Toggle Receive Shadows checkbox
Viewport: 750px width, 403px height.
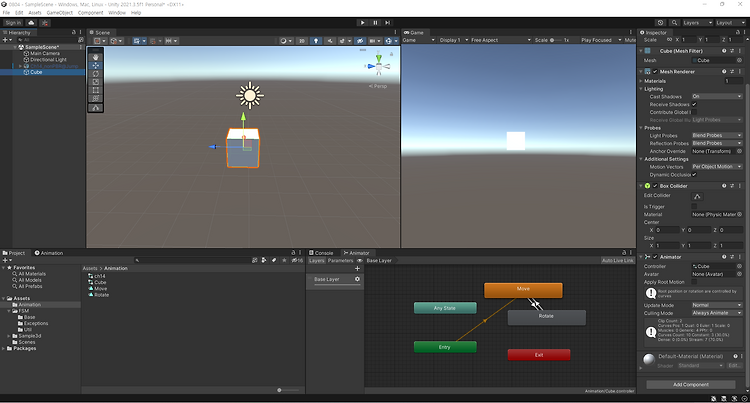(x=694, y=104)
